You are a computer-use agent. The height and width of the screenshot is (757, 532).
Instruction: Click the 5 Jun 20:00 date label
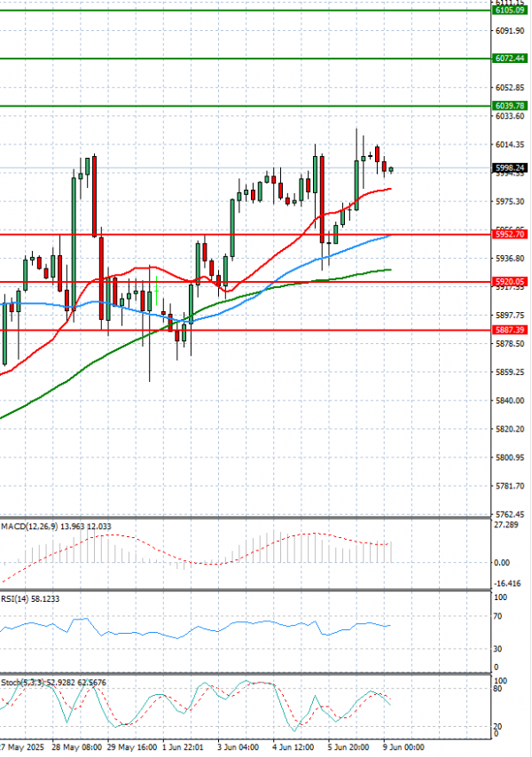pos(348,748)
